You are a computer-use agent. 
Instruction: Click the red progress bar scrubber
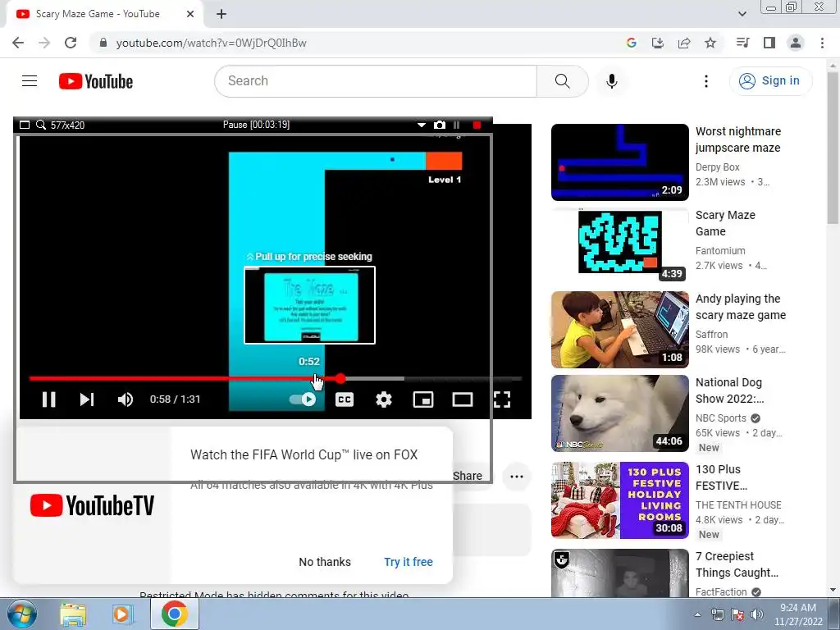click(340, 379)
